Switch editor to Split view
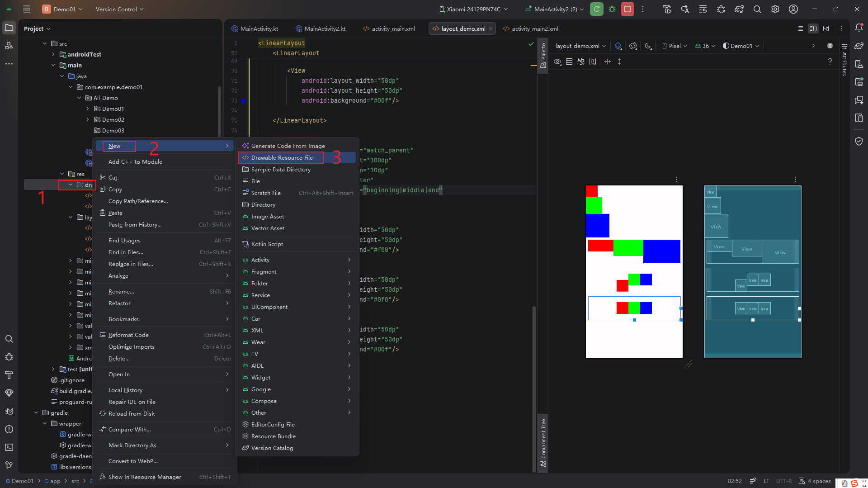This screenshot has width=868, height=488. (x=813, y=28)
